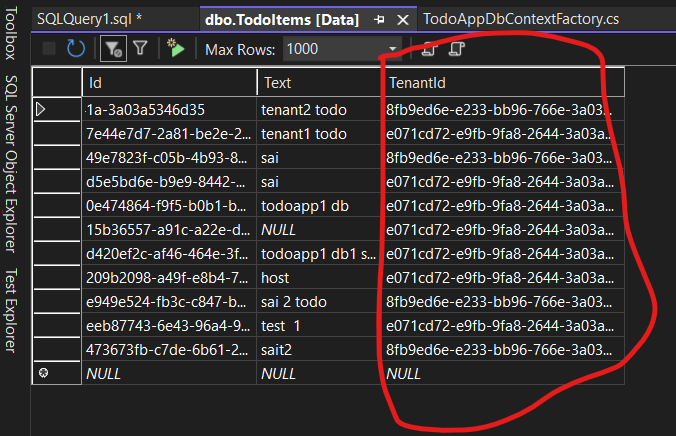Click the Script execute green arrow icon
Image resolution: width=676 pixels, height=436 pixels.
click(176, 48)
